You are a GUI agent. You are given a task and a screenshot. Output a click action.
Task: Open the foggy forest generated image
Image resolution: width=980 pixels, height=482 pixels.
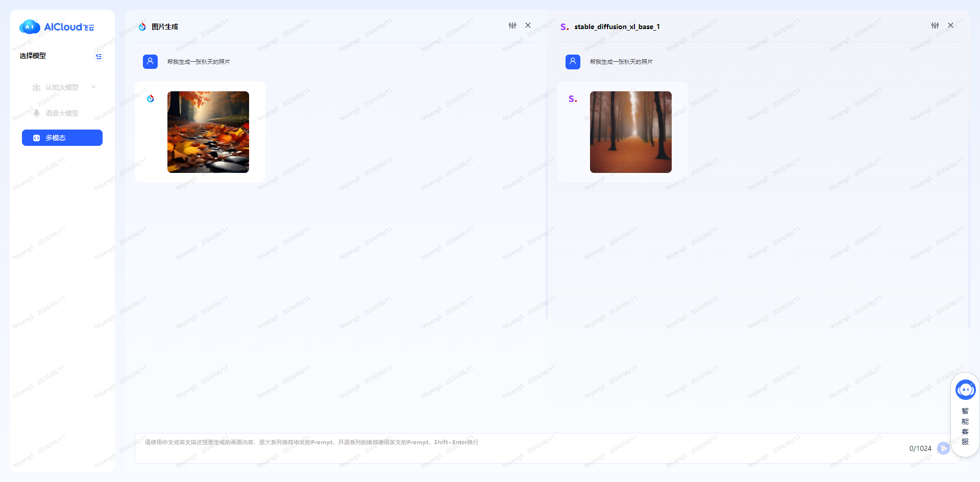coord(630,132)
